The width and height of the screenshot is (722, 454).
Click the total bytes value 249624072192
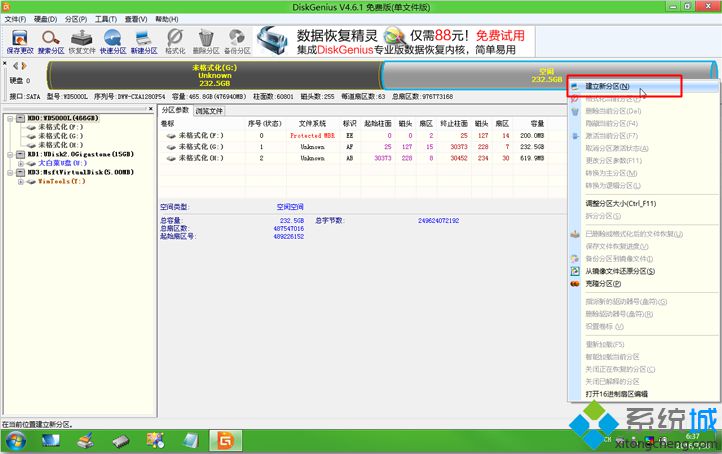tap(438, 221)
